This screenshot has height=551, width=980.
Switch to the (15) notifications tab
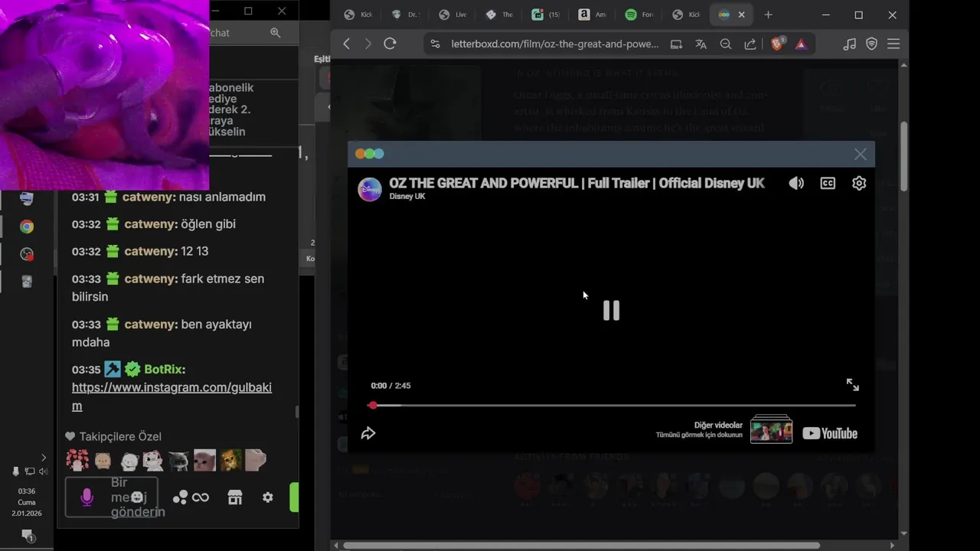pyautogui.click(x=547, y=15)
